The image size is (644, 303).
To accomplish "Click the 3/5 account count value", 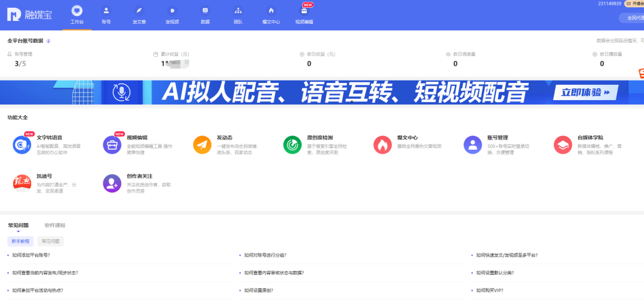I will 20,64.
